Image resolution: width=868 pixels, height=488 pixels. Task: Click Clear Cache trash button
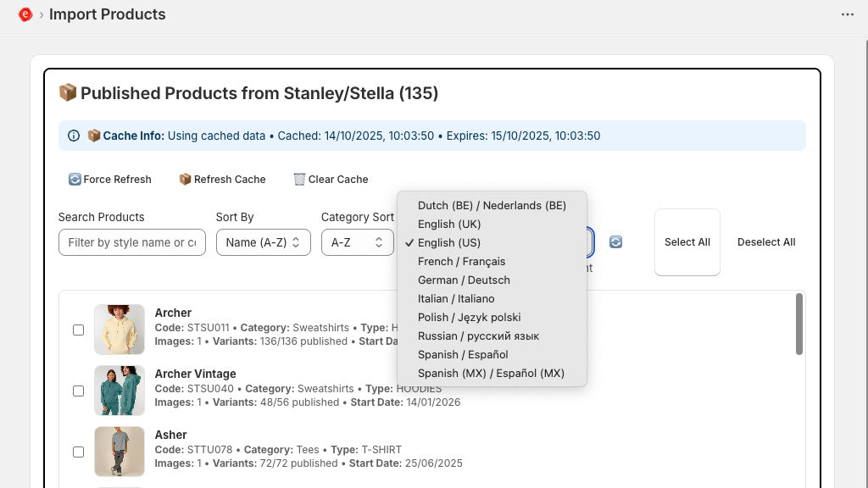331,180
